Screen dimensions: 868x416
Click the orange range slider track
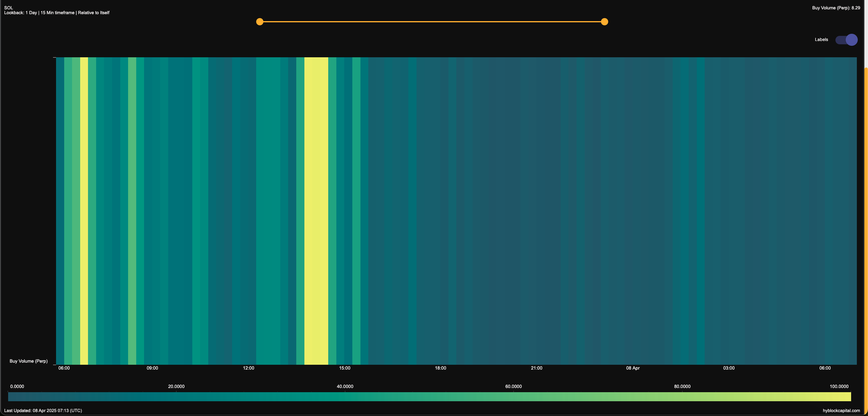[432, 22]
